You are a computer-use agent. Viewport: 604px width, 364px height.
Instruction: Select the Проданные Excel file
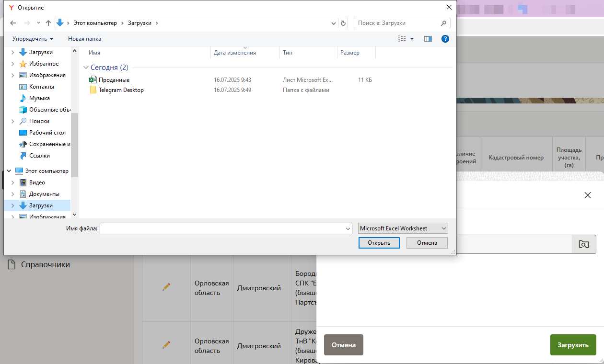click(114, 80)
